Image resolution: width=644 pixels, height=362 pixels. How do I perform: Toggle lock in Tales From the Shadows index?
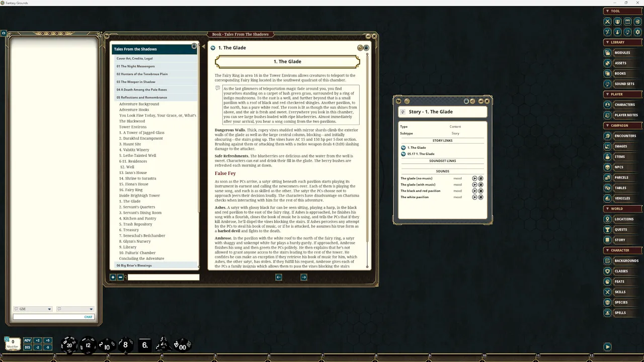pyautogui.click(x=194, y=46)
